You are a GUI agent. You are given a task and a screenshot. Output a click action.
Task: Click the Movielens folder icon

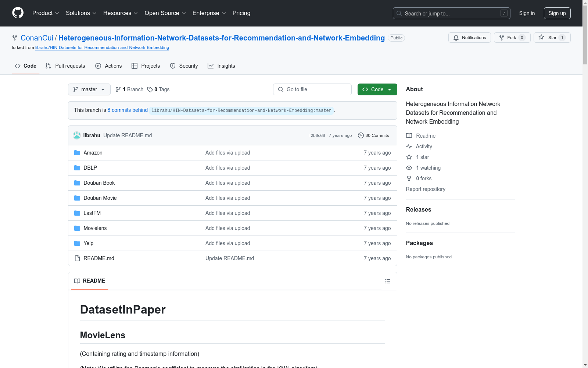tap(77, 228)
